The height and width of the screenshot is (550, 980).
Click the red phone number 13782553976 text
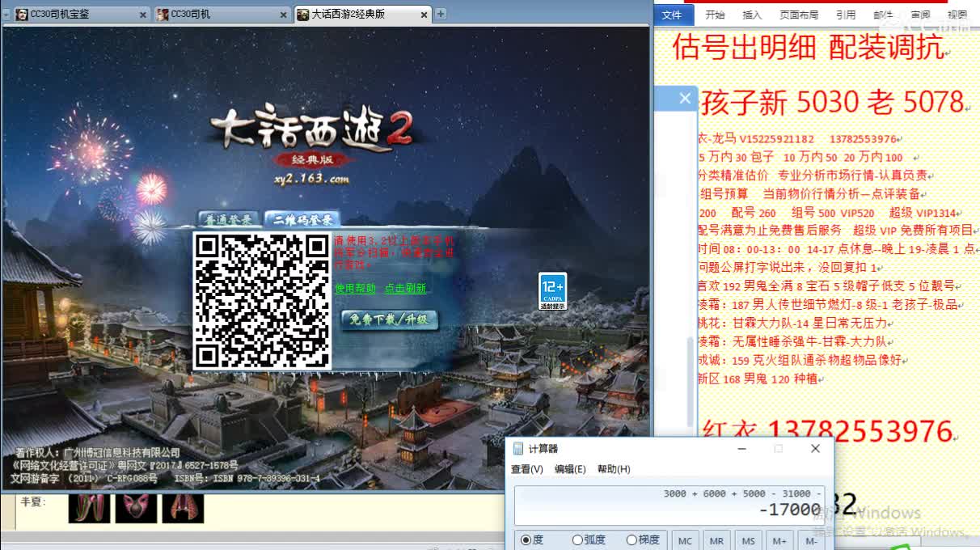860,431
